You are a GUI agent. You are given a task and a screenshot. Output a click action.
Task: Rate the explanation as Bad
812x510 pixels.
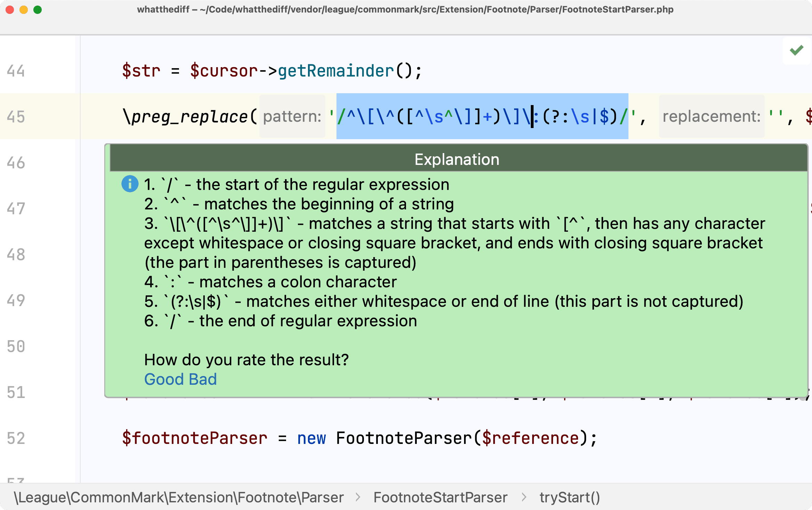(203, 379)
